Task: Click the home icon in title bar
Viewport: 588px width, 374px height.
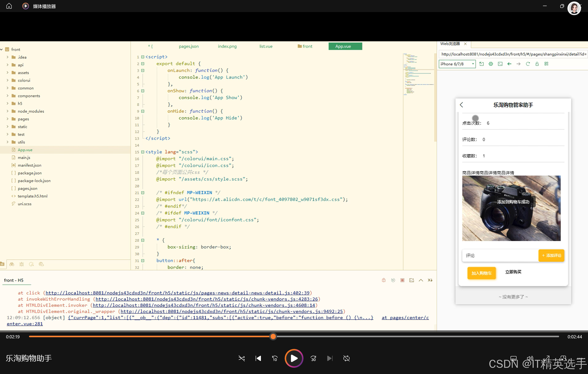Action: tap(9, 6)
